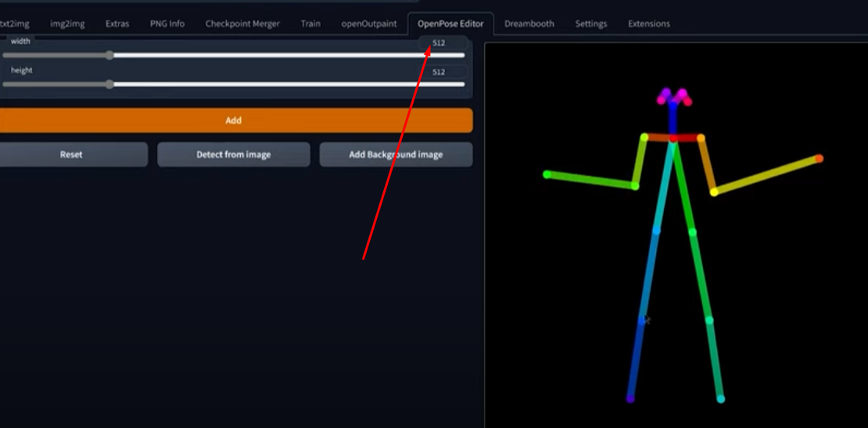
Task: Go to the Settings tab
Action: coord(591,23)
